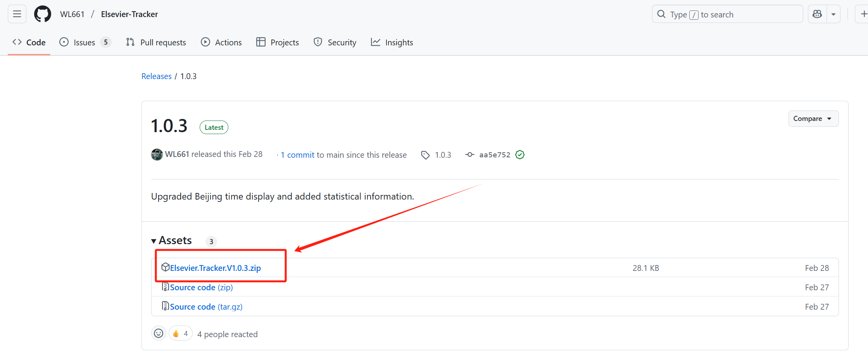Viewport: 868px width, 360px height.
Task: Click the verified signature check icon
Action: click(520, 155)
